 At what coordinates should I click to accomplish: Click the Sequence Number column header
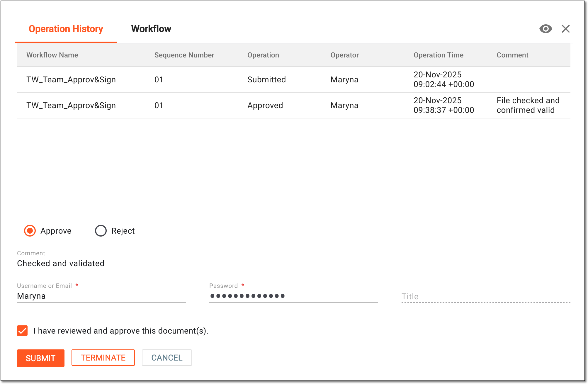pyautogui.click(x=184, y=55)
